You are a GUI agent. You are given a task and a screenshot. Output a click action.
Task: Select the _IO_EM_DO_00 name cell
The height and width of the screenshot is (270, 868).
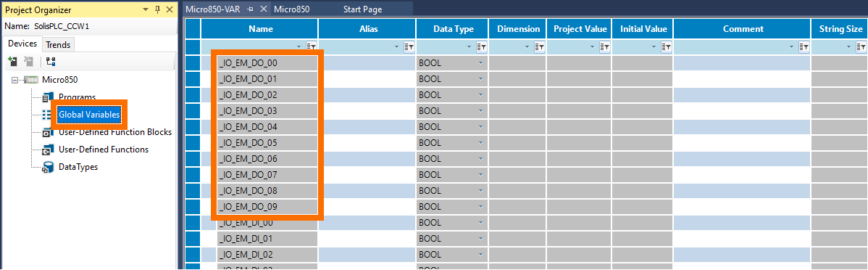click(x=267, y=62)
